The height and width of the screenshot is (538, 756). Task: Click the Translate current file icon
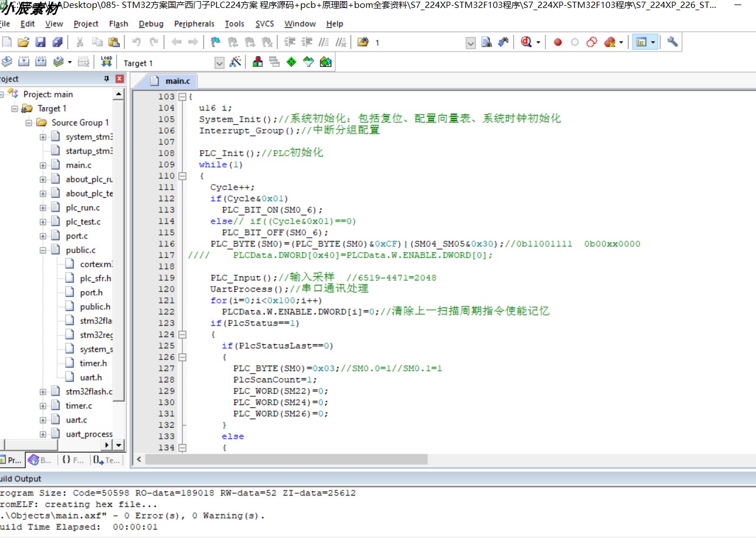pos(7,62)
